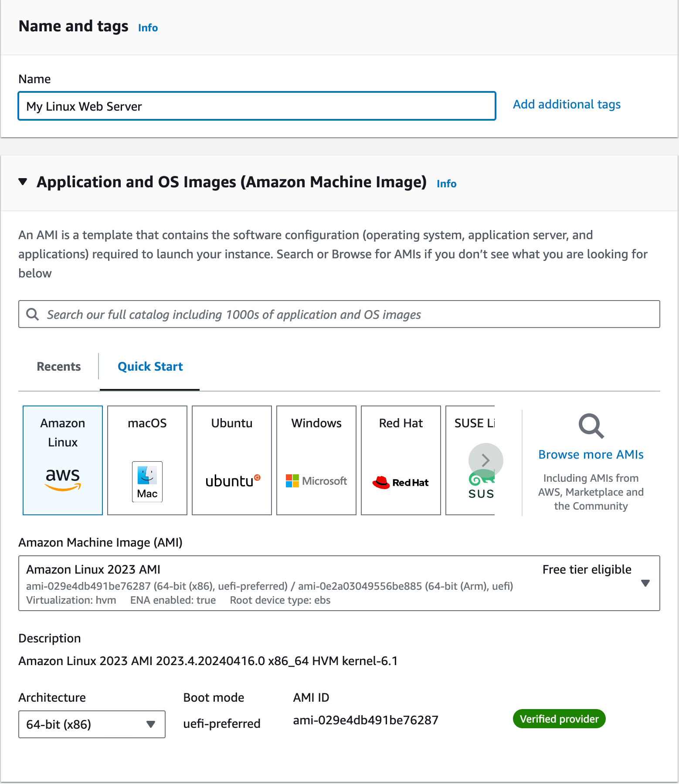Screen dimensions: 679x784
Task: Focus the Name field with My Linux Web Server
Action: [x=257, y=106]
